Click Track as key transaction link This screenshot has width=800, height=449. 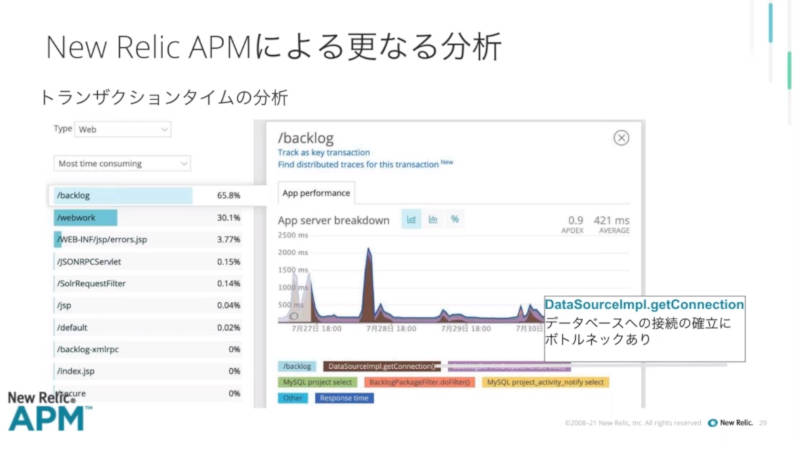[324, 152]
